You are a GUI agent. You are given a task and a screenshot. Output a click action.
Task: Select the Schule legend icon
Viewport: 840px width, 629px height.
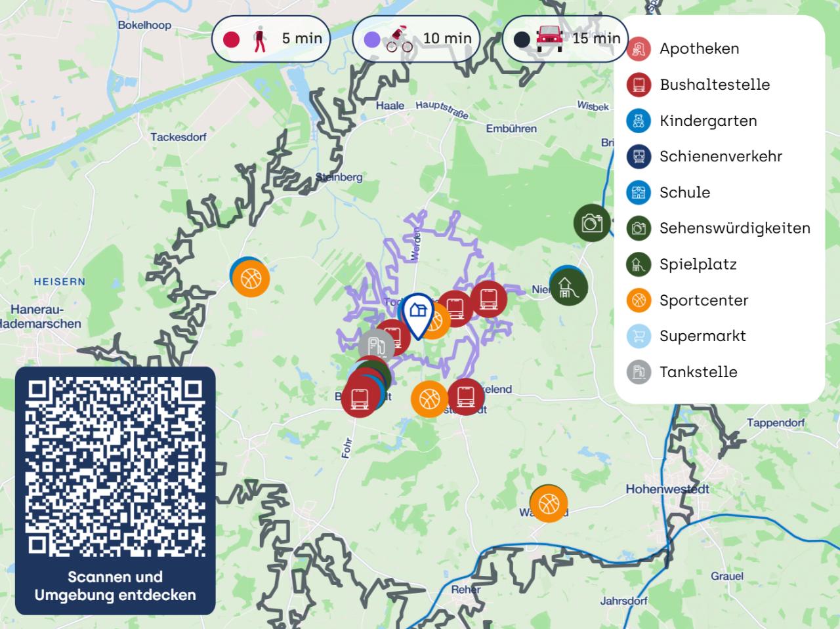click(x=637, y=192)
